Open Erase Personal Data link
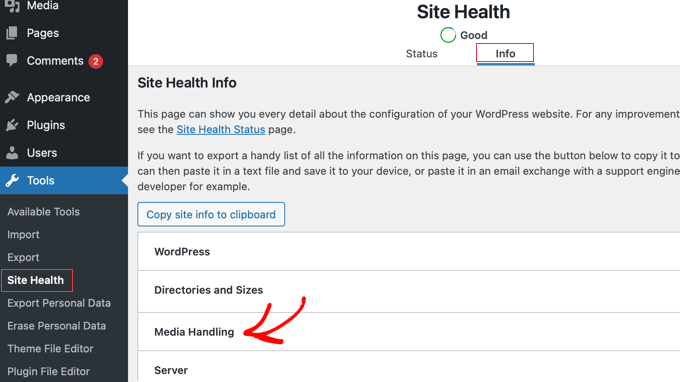The width and height of the screenshot is (680, 382). coord(56,326)
